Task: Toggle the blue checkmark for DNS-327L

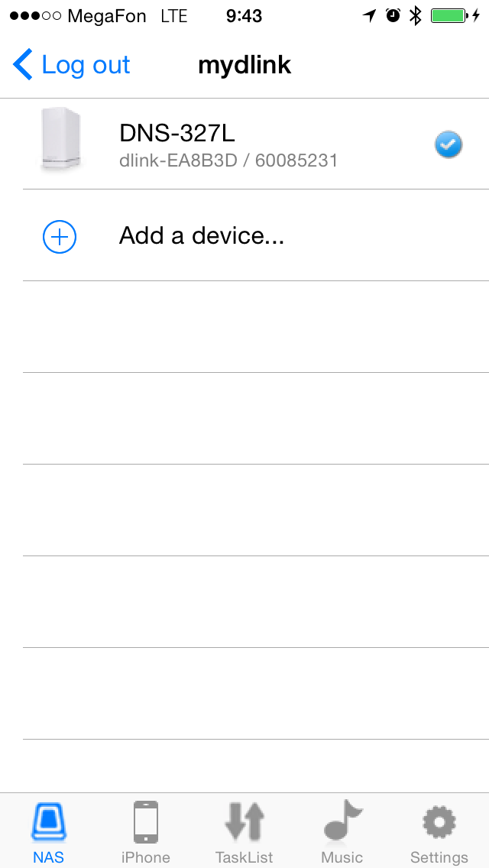Action: [x=449, y=144]
